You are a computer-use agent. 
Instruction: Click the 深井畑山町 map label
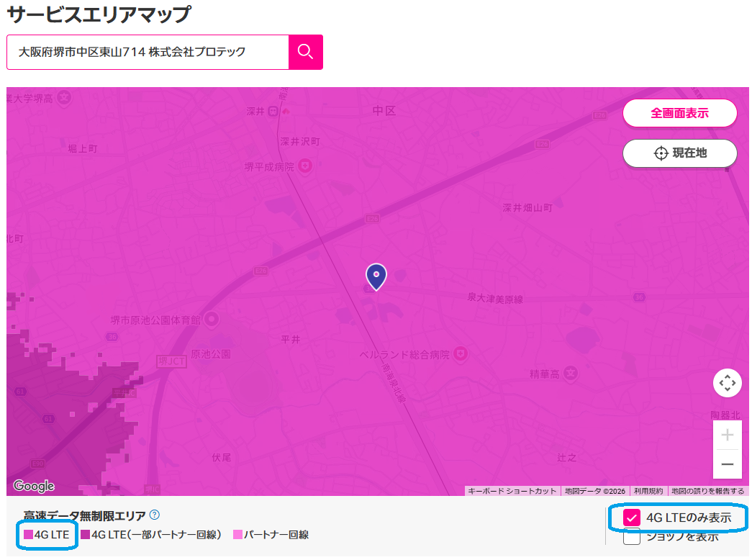tap(527, 208)
